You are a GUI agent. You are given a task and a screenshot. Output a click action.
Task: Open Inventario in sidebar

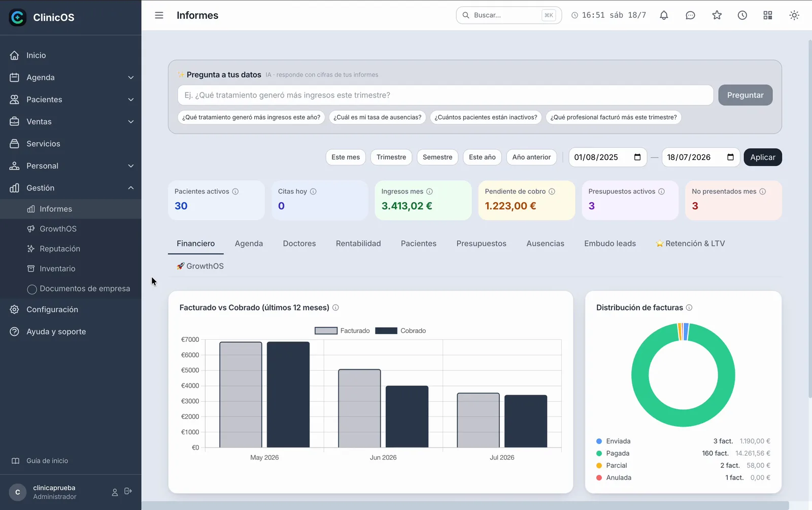pyautogui.click(x=71, y=268)
